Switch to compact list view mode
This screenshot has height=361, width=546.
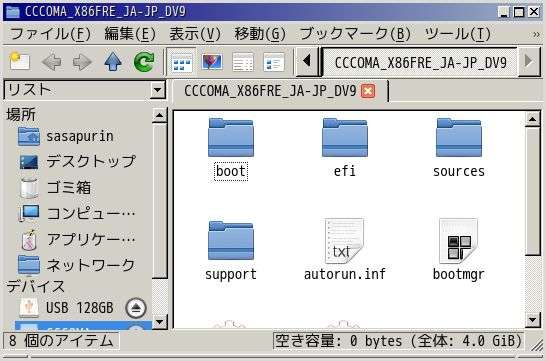243,63
